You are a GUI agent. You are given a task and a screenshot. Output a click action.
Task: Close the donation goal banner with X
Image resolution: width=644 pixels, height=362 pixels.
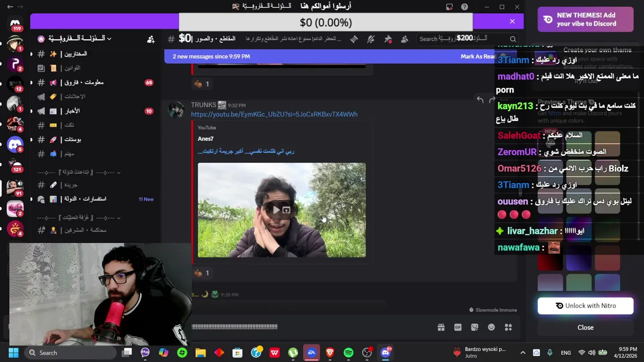512,22
